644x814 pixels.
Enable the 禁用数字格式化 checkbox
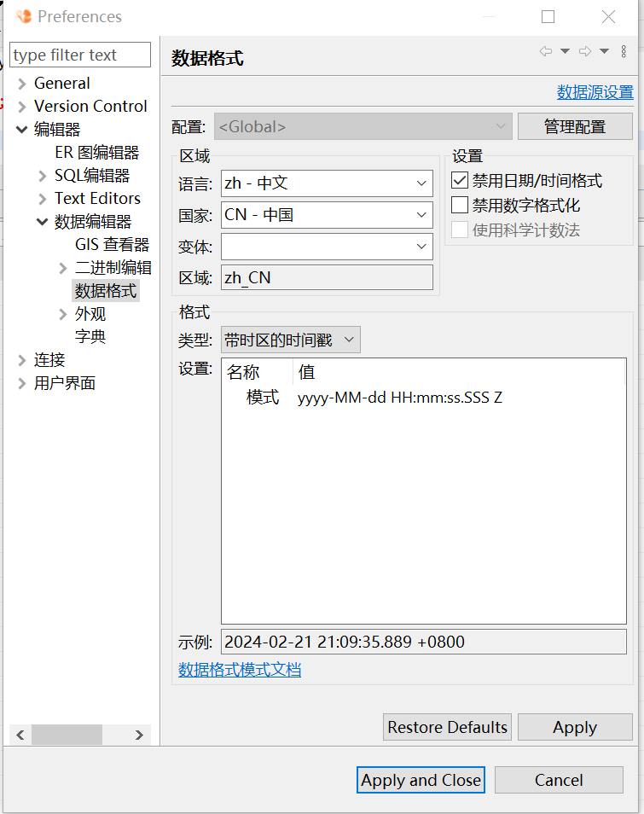(459, 204)
